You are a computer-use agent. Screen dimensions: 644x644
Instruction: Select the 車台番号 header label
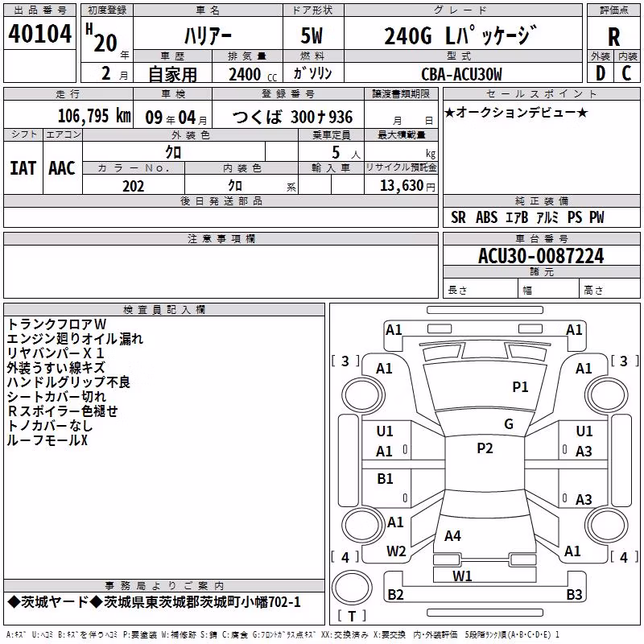tap(541, 238)
